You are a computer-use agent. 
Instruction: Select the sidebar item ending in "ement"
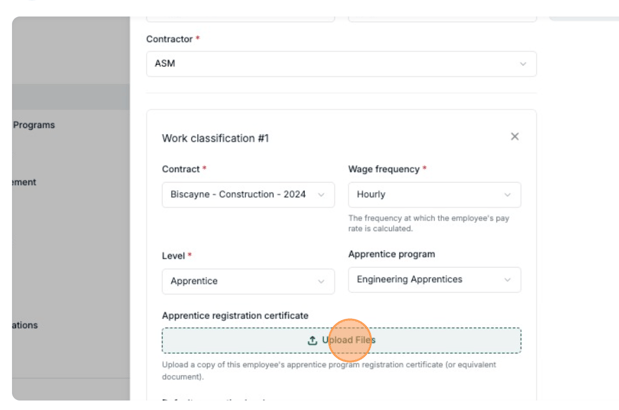point(24,182)
